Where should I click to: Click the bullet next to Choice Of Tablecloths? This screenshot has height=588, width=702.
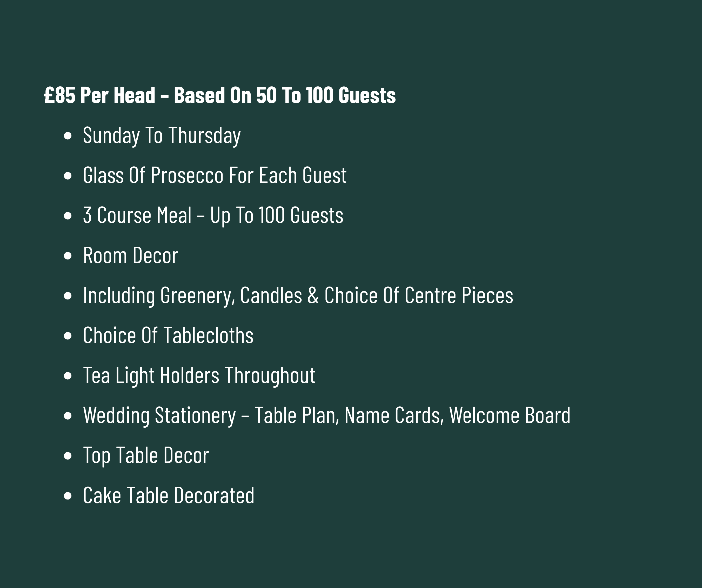tap(68, 336)
